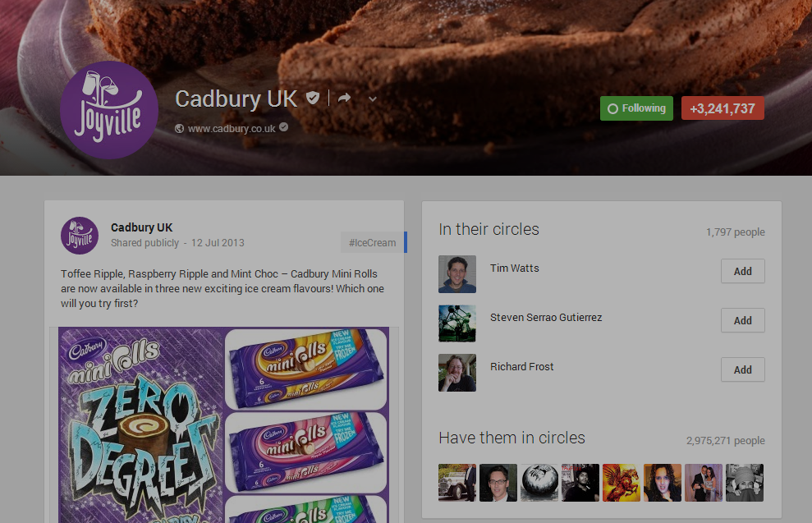Click the 1,797 people link in their circles
Image resolution: width=812 pixels, height=523 pixels.
pos(735,232)
